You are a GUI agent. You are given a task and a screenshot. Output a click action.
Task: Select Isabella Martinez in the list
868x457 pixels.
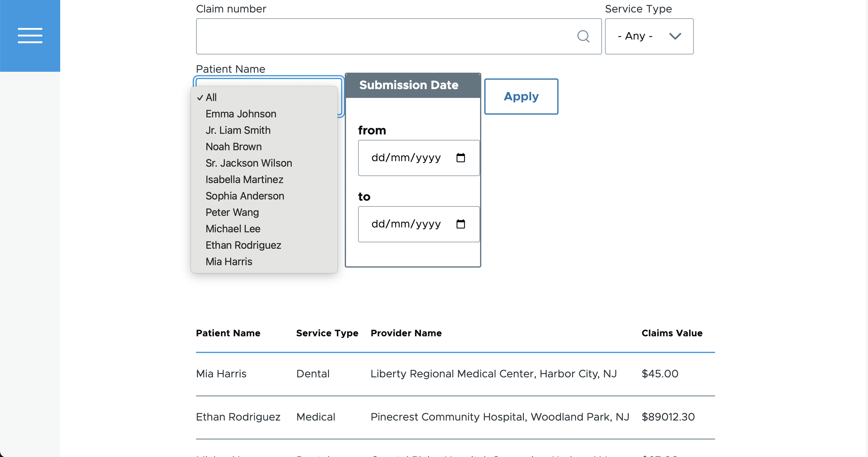(x=244, y=180)
